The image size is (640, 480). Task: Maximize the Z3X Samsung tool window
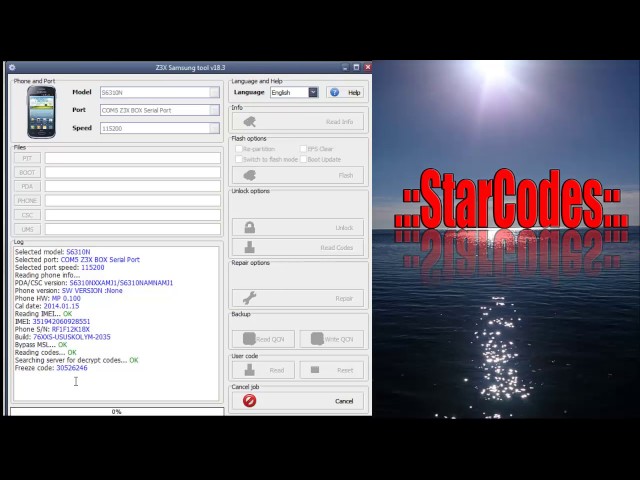coord(356,67)
